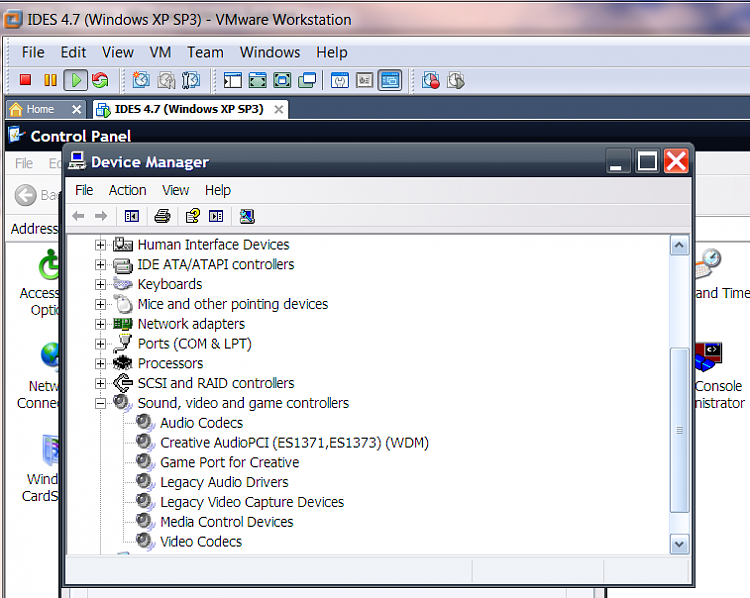The height and width of the screenshot is (598, 750).
Task: Show the summary view icon
Action: [x=340, y=80]
